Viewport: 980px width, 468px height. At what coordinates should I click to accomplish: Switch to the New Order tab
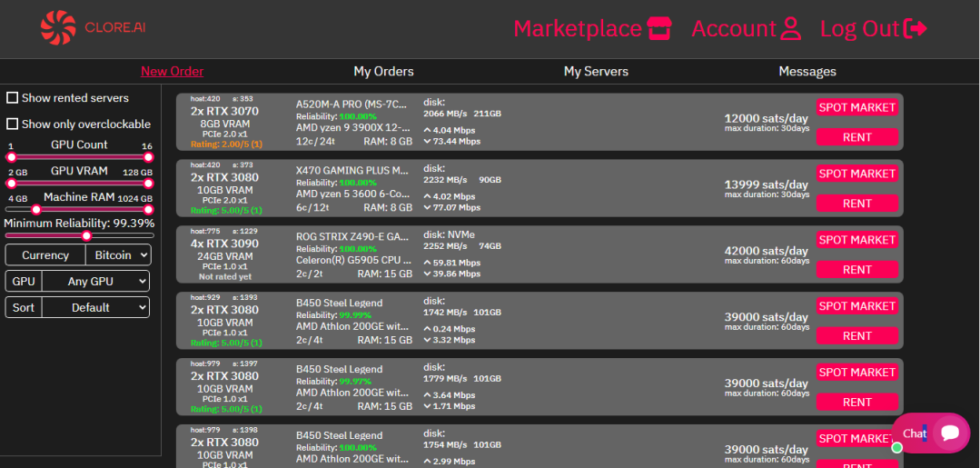172,71
